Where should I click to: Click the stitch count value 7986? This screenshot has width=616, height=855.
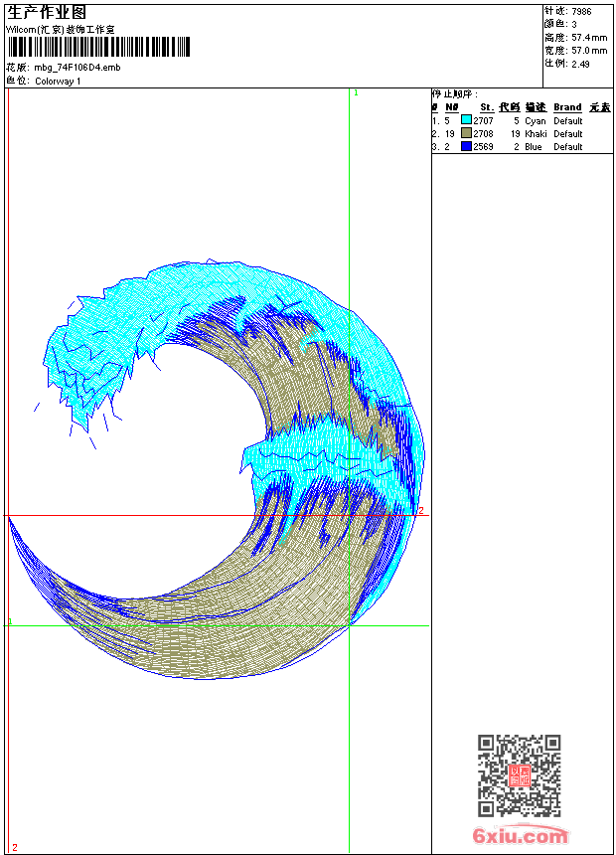pyautogui.click(x=581, y=12)
